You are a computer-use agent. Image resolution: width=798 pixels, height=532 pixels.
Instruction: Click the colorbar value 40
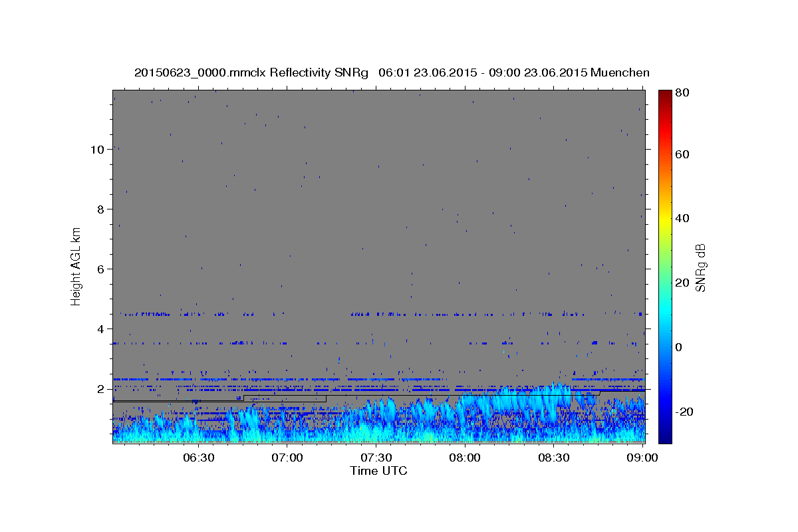point(683,218)
